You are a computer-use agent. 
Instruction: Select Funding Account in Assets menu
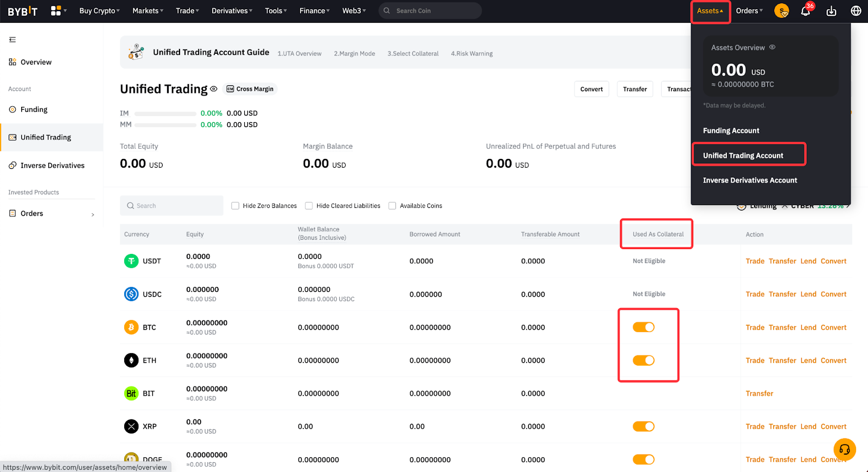pyautogui.click(x=731, y=131)
